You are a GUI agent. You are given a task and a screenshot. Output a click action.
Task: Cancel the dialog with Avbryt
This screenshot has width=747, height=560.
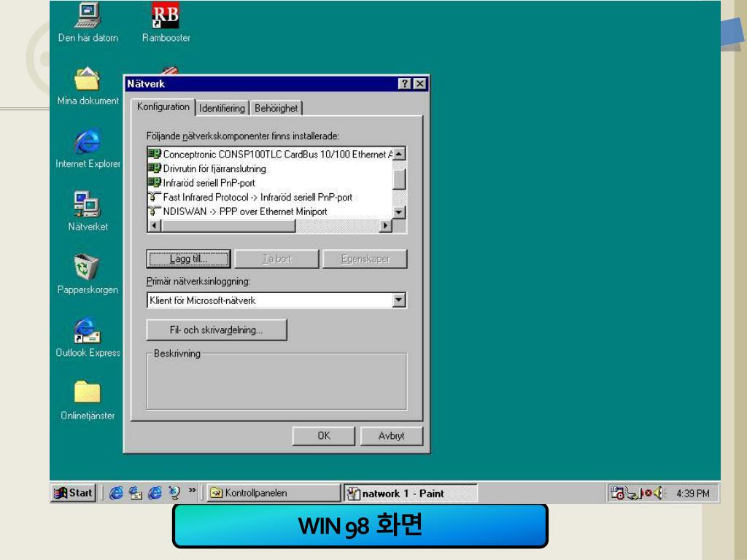(391, 436)
